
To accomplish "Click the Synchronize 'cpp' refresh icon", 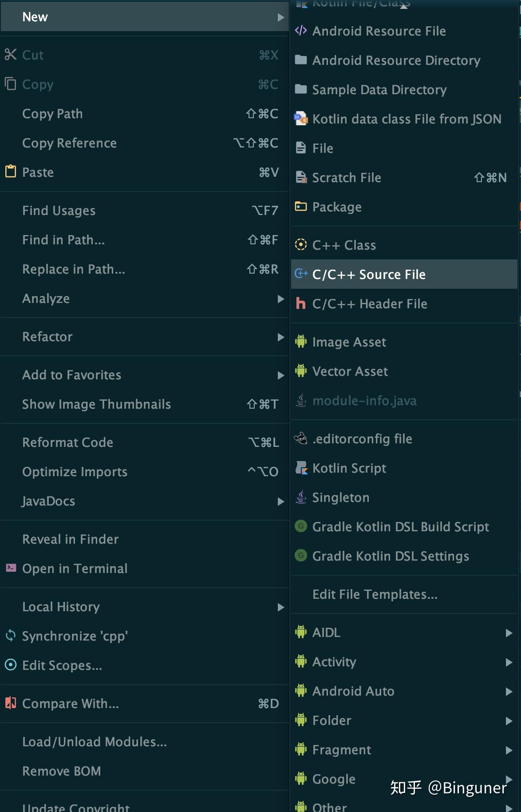I will click(11, 636).
